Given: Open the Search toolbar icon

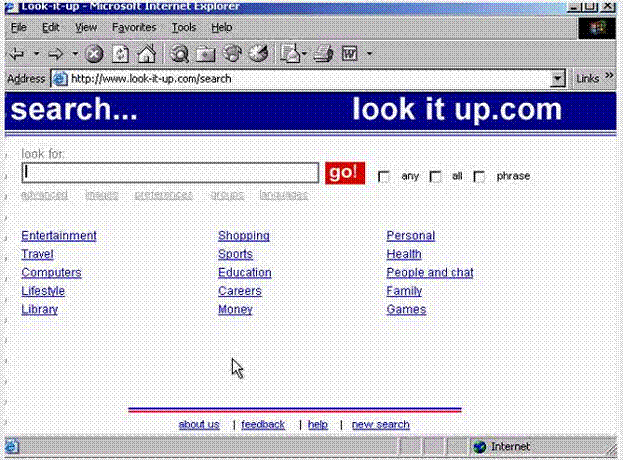Looking at the screenshot, I should point(179,54).
